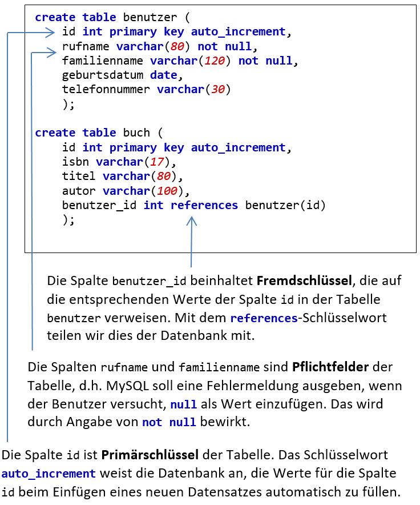Click the date keyword in the benutzer table
The width and height of the screenshot is (420, 505).
click(x=163, y=75)
